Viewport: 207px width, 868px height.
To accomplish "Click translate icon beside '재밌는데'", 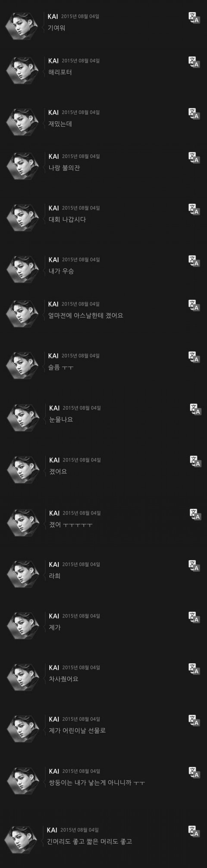I will (x=194, y=114).
